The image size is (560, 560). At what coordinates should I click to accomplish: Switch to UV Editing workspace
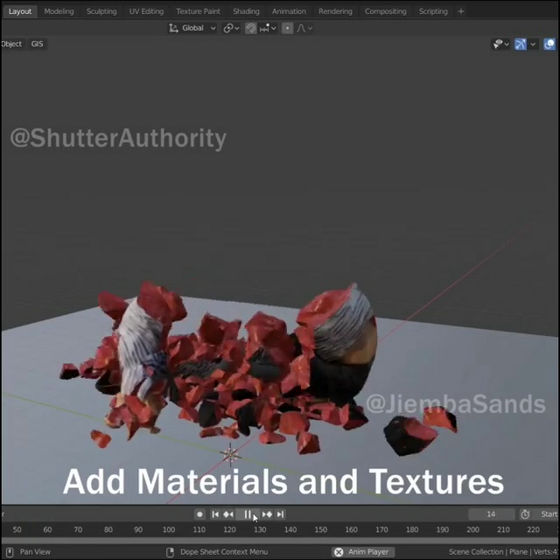tap(146, 11)
